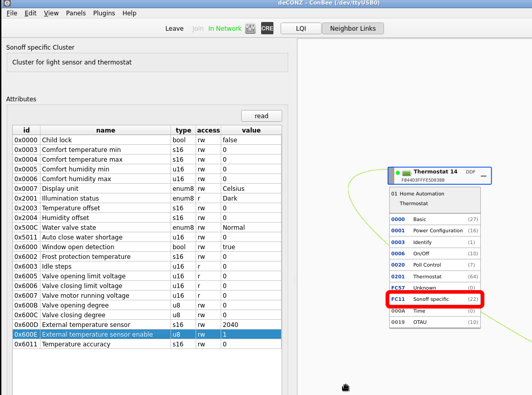Select the Thermostat 14 node title

point(435,171)
